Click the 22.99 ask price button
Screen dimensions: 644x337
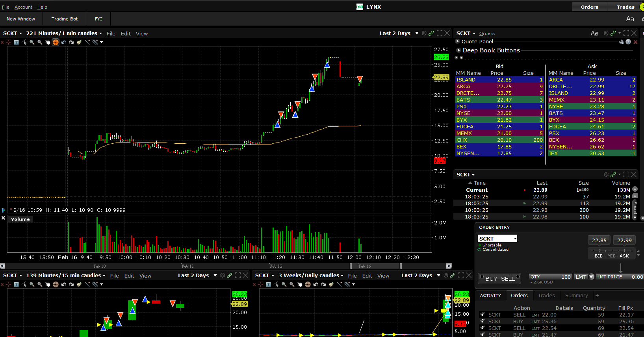tap(624, 240)
